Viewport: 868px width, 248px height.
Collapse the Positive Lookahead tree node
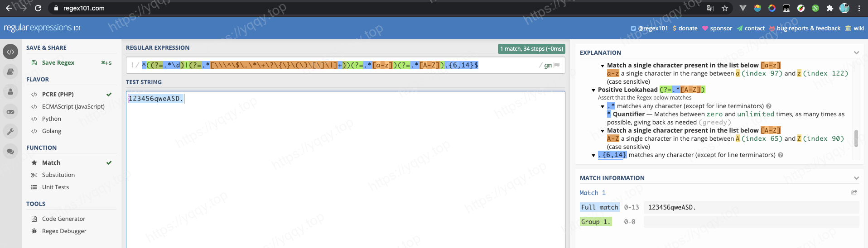[593, 90]
